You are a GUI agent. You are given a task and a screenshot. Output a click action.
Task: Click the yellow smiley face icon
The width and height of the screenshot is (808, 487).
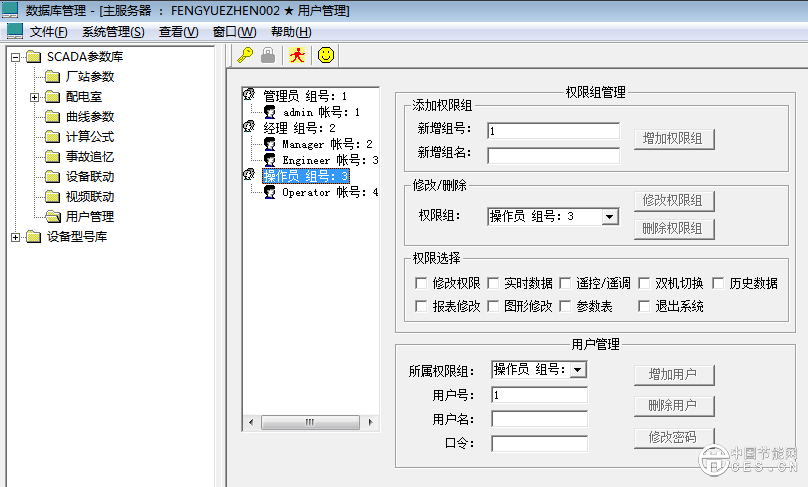click(x=326, y=55)
